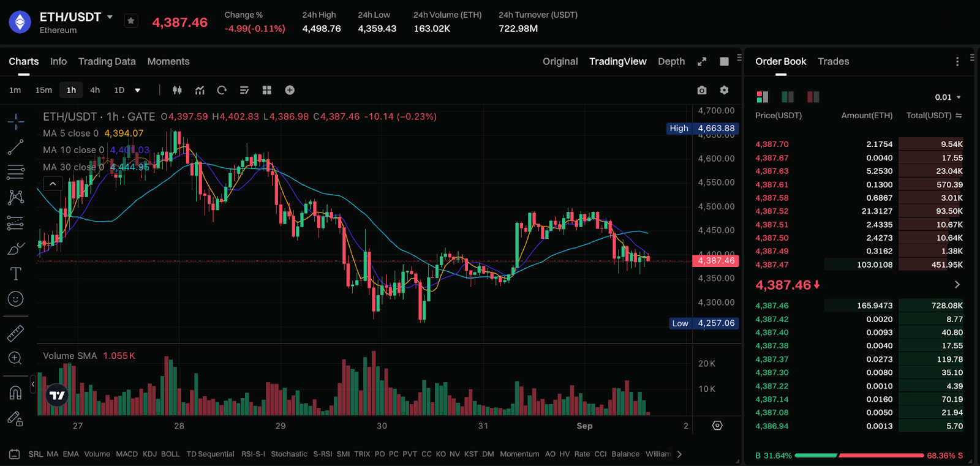The height and width of the screenshot is (466, 980).
Task: Add the TD Sequential indicator
Action: (210, 454)
